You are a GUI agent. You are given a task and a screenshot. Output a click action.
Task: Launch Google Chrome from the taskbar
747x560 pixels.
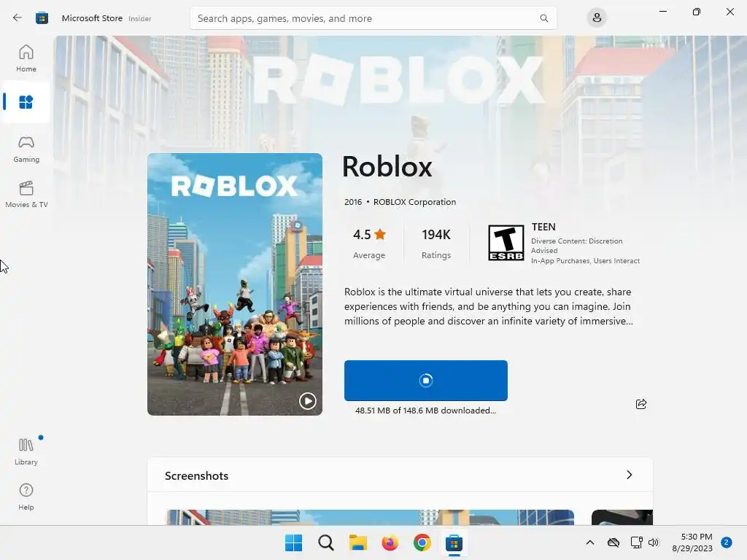422,542
